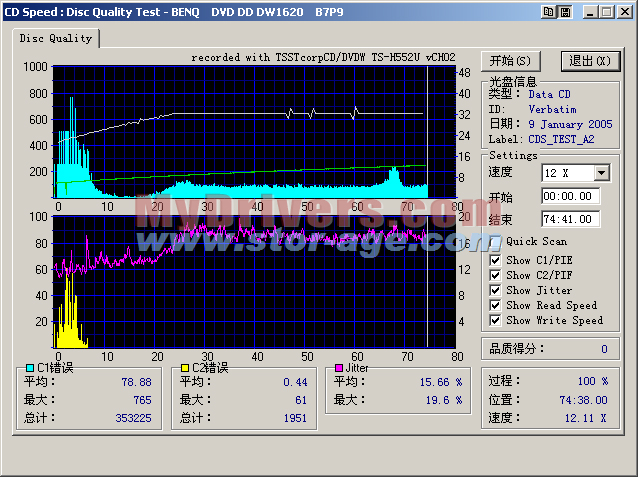Turn off Show Read Speed

[x=496, y=305]
